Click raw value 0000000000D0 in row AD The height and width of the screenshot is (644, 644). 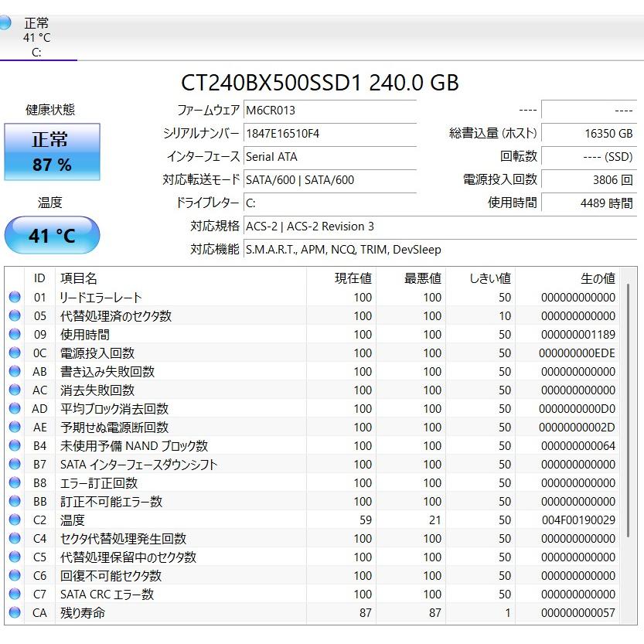[x=577, y=409]
